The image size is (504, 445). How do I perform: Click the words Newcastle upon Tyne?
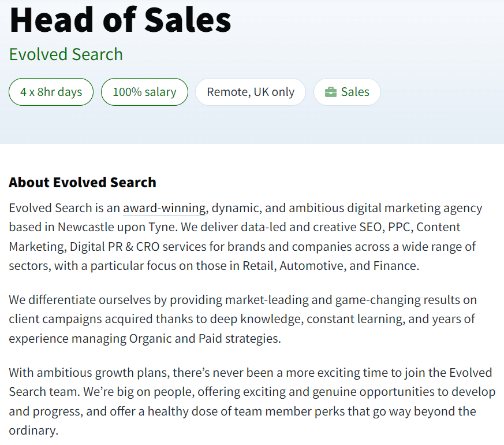[117, 227]
